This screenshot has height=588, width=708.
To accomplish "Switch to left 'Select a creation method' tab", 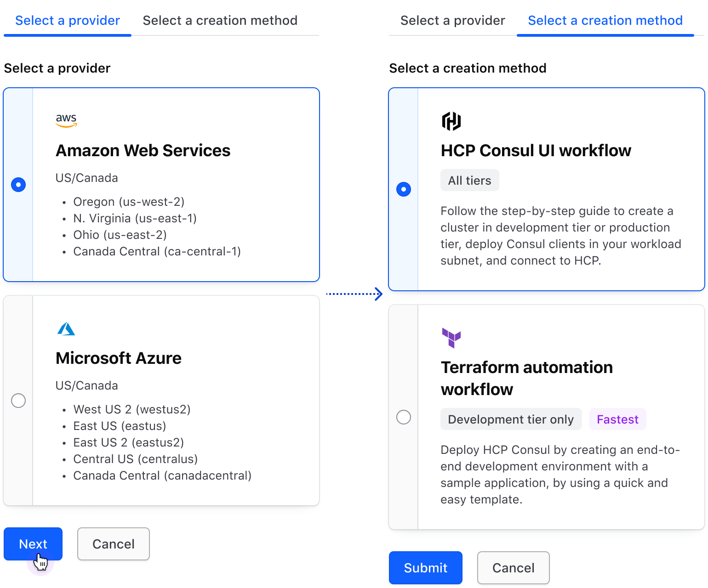I will [x=220, y=21].
